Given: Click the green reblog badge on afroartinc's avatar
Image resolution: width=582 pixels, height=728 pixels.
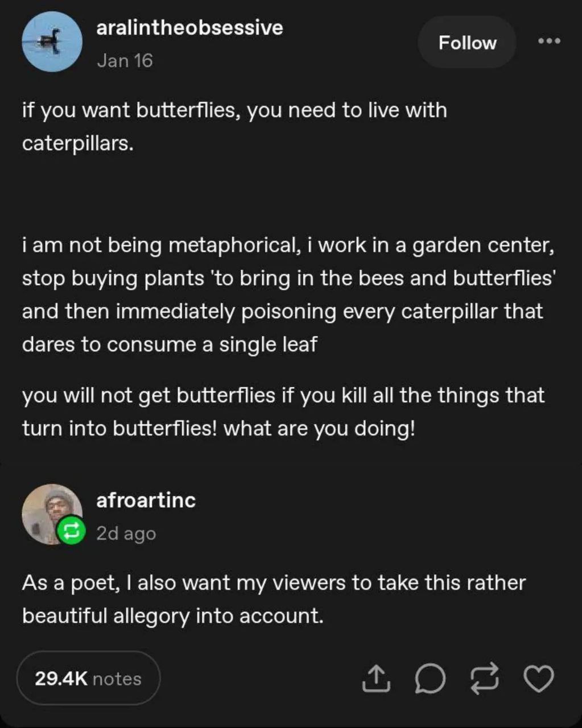Looking at the screenshot, I should [x=71, y=531].
